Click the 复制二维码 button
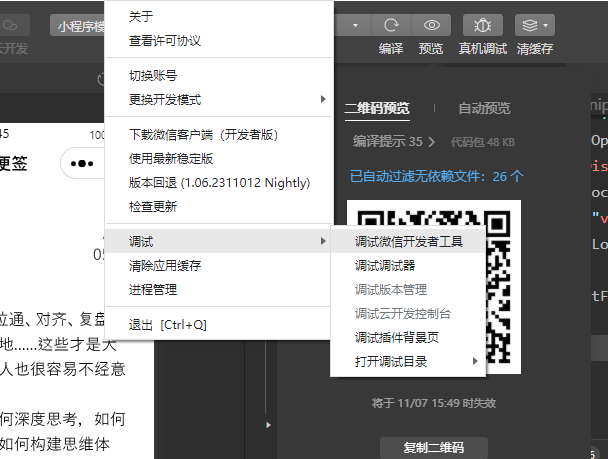Screen dimensions: 608x459 pos(434,448)
